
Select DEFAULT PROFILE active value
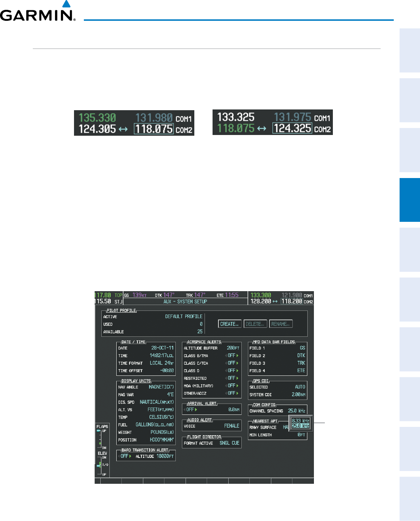point(184,316)
